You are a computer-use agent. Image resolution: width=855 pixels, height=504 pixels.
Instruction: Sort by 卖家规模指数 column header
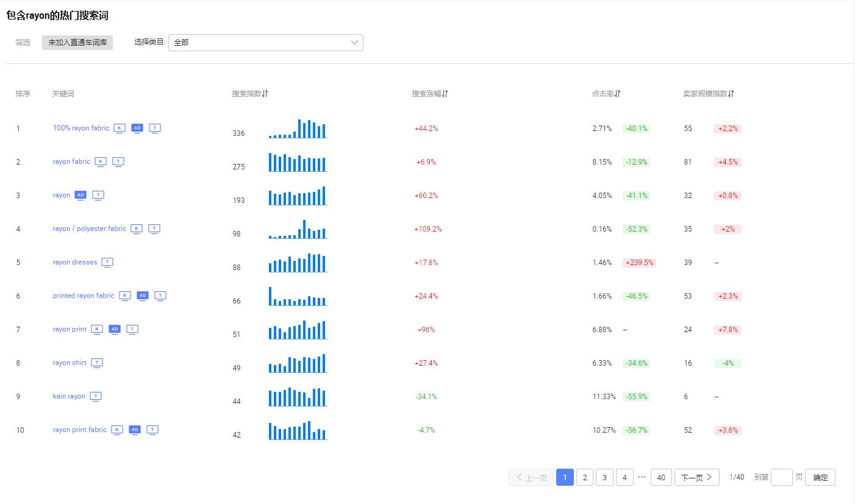coord(731,94)
